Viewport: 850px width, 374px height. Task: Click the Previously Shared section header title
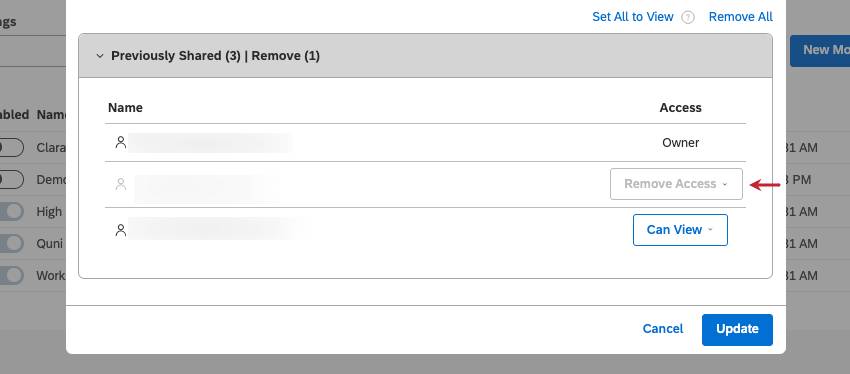(215, 56)
